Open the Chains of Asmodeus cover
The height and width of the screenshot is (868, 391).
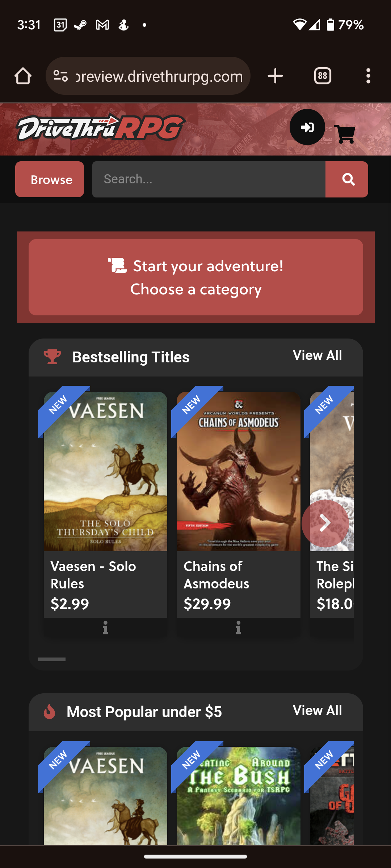[x=238, y=471]
